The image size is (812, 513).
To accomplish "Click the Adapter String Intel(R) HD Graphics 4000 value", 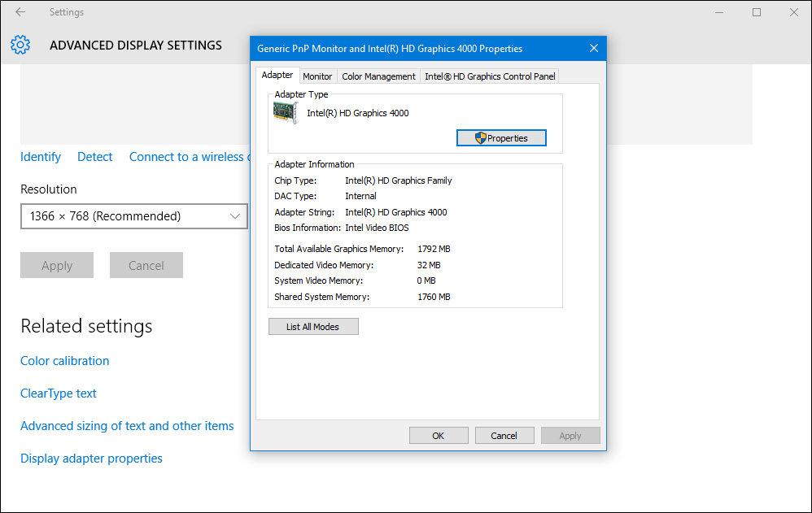I will pyautogui.click(x=395, y=212).
